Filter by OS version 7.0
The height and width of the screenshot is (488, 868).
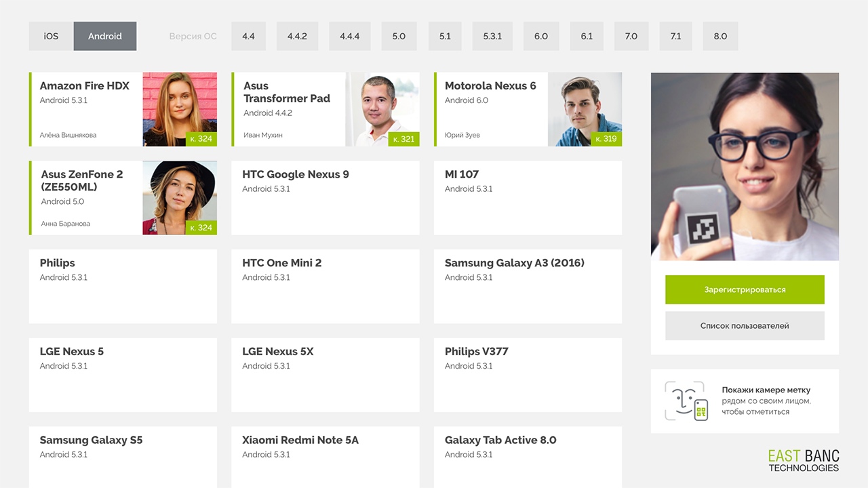pos(631,36)
